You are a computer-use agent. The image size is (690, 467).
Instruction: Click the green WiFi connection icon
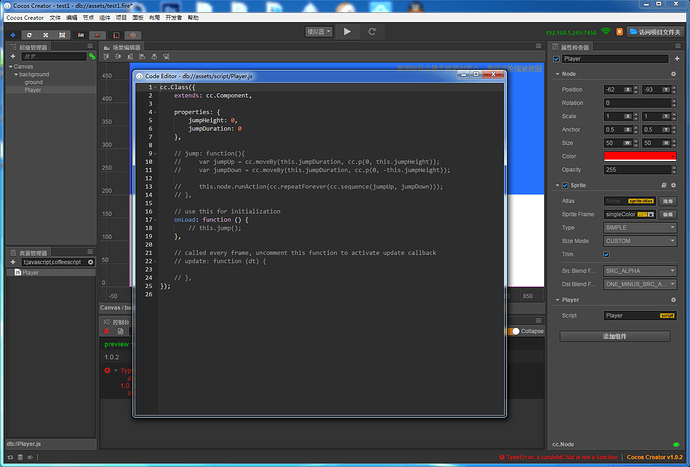606,32
